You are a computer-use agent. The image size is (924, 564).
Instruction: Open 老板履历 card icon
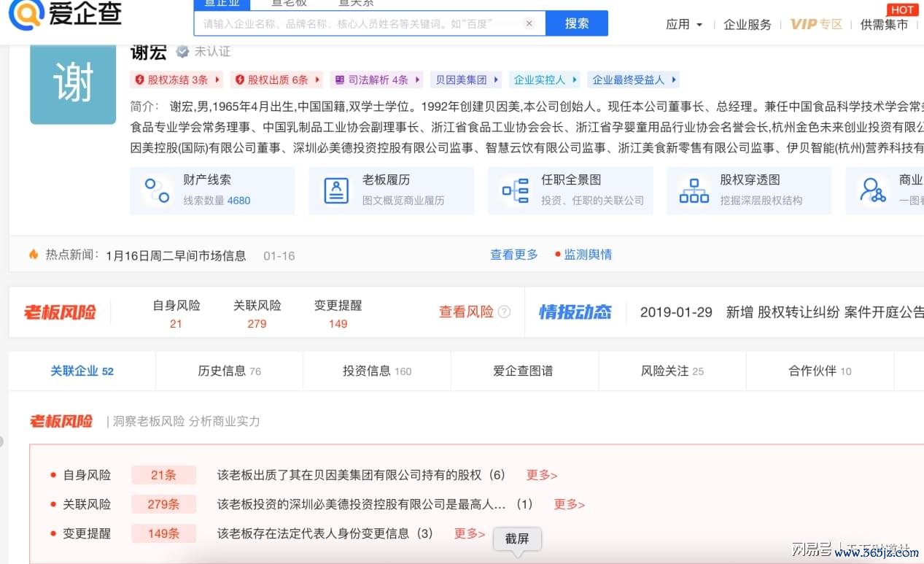(335, 190)
